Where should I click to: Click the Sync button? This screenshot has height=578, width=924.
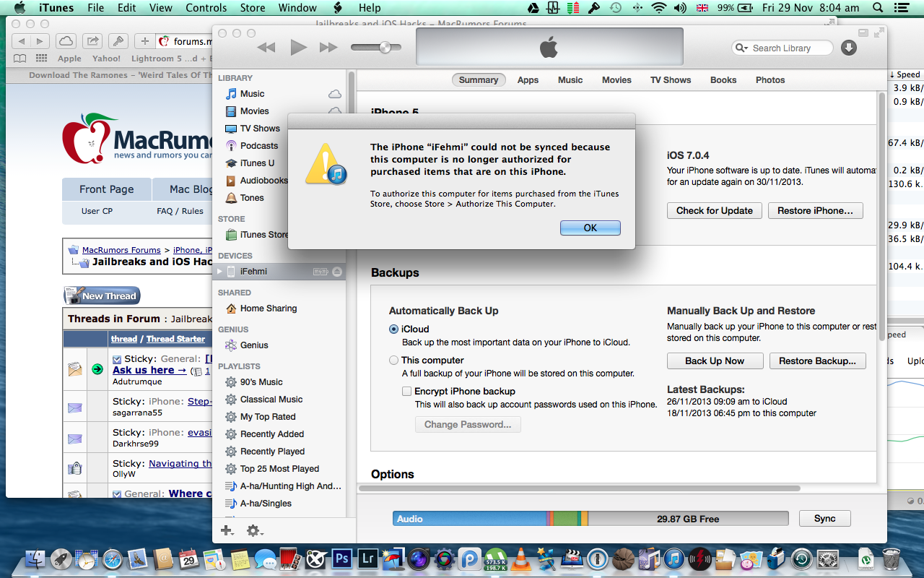click(824, 519)
